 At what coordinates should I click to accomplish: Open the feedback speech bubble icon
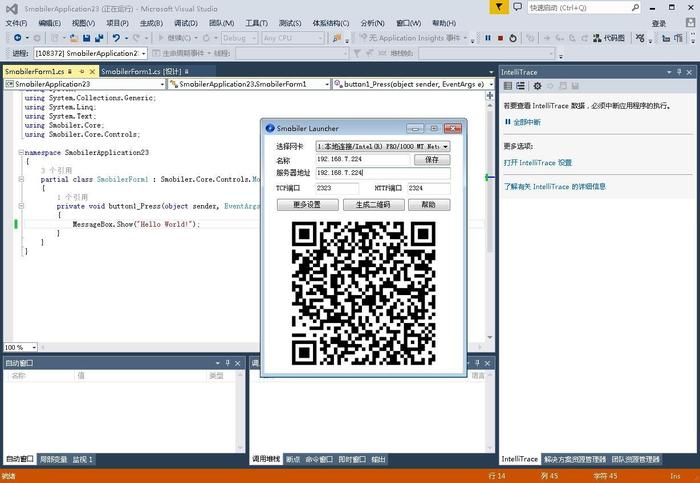[x=517, y=7]
